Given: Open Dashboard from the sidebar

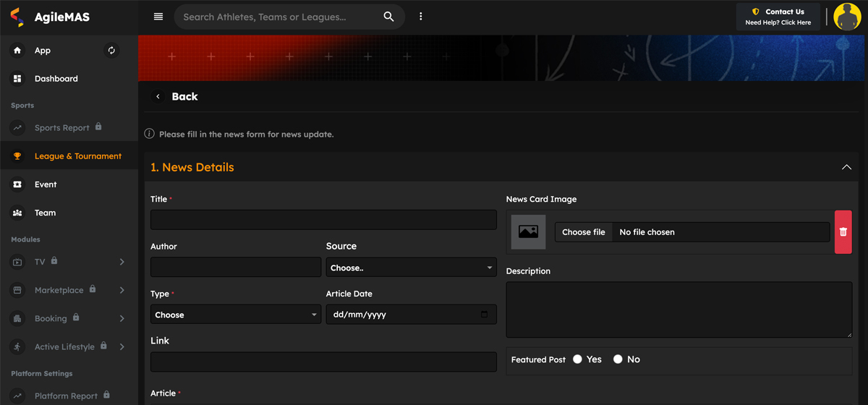Looking at the screenshot, I should pos(56,79).
